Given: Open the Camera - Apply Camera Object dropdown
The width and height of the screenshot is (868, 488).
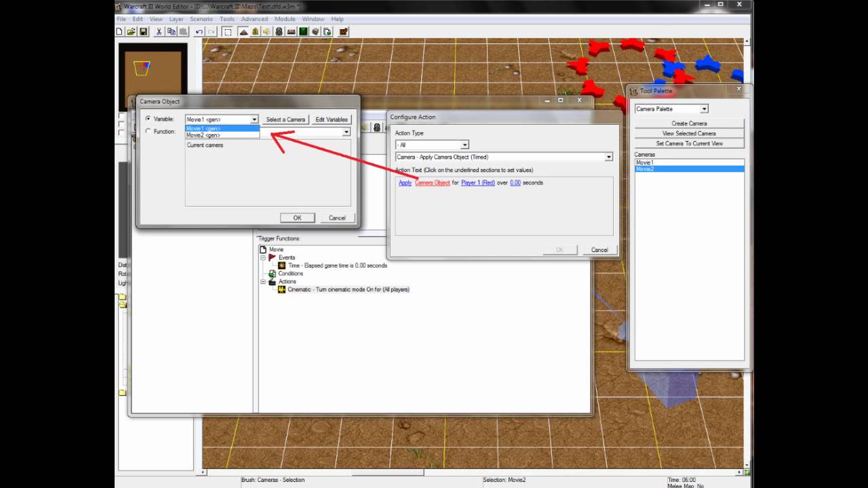Looking at the screenshot, I should (608, 157).
